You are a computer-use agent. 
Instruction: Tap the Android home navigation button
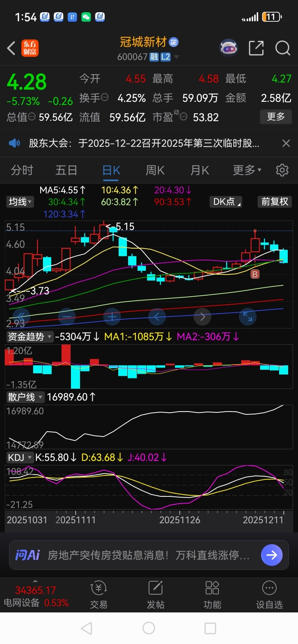[x=149, y=628]
